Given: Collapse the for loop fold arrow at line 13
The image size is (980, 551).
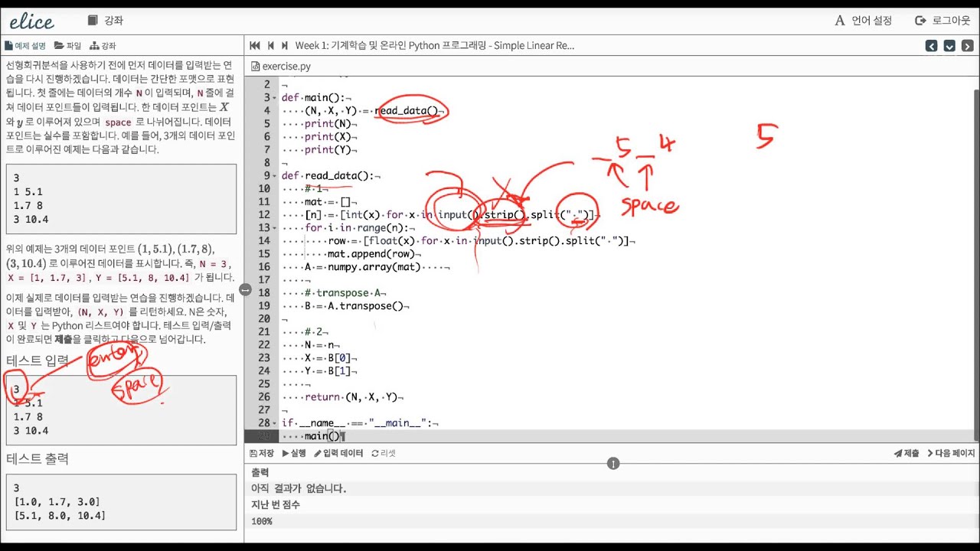Looking at the screenshot, I should point(276,227).
